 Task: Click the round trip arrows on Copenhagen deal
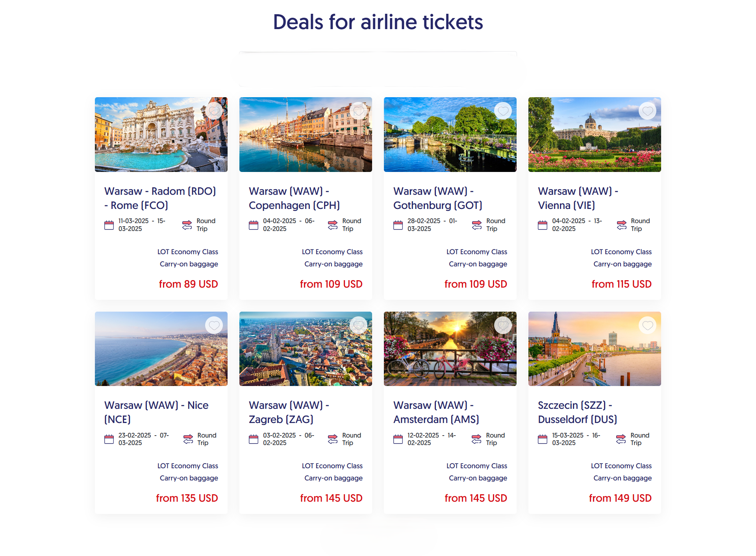333,225
